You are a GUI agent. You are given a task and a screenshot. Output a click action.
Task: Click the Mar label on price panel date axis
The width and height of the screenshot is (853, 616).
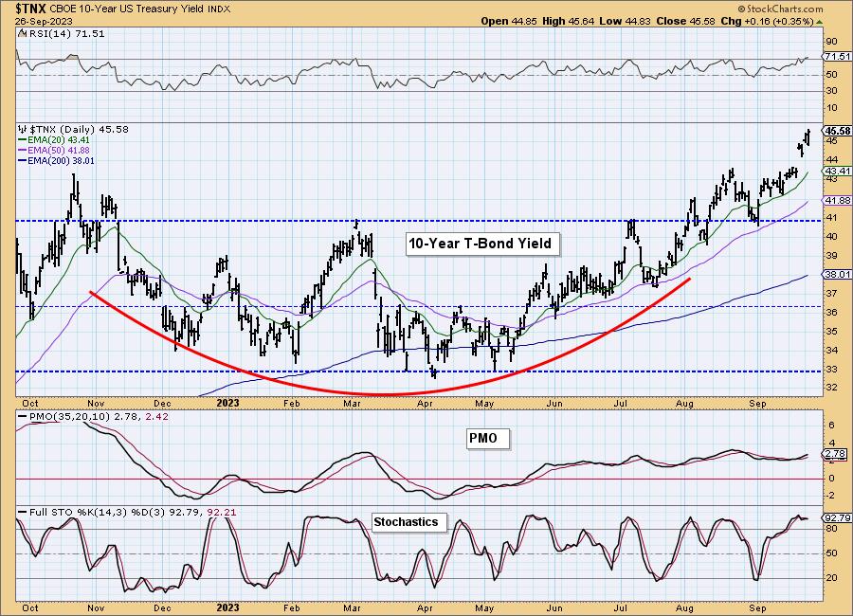pos(352,403)
